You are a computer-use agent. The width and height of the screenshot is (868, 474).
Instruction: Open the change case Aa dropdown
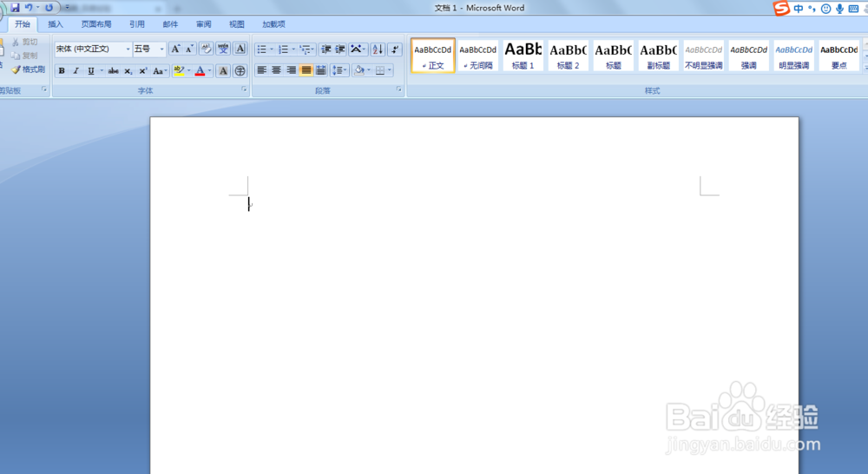160,71
